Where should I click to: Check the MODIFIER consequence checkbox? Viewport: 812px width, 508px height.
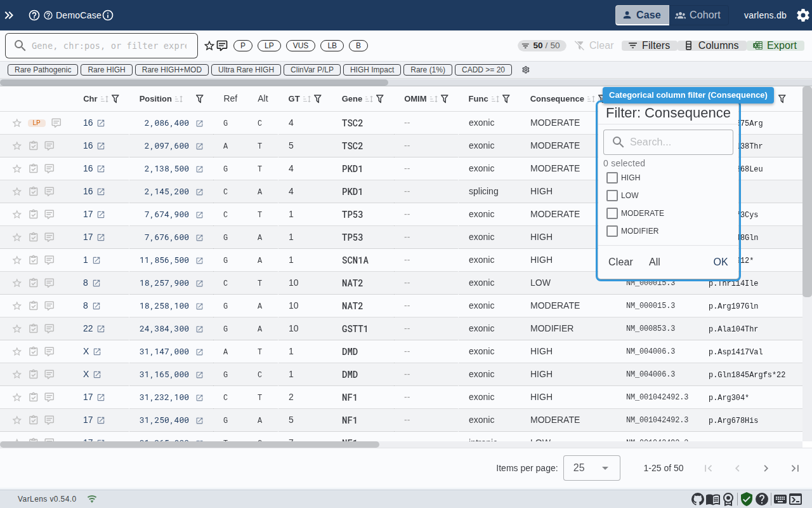tap(612, 231)
